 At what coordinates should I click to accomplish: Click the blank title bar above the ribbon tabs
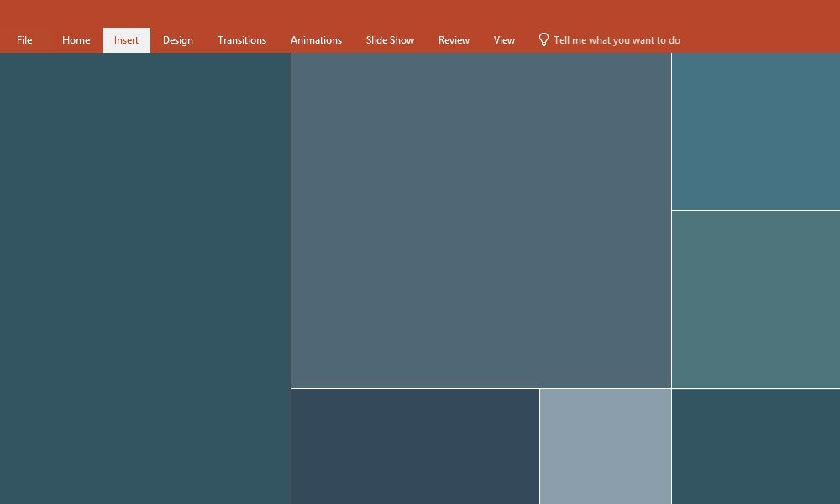(420, 13)
